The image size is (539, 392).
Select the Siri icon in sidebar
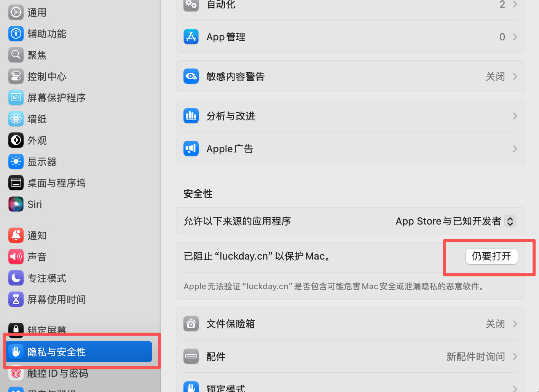point(16,204)
